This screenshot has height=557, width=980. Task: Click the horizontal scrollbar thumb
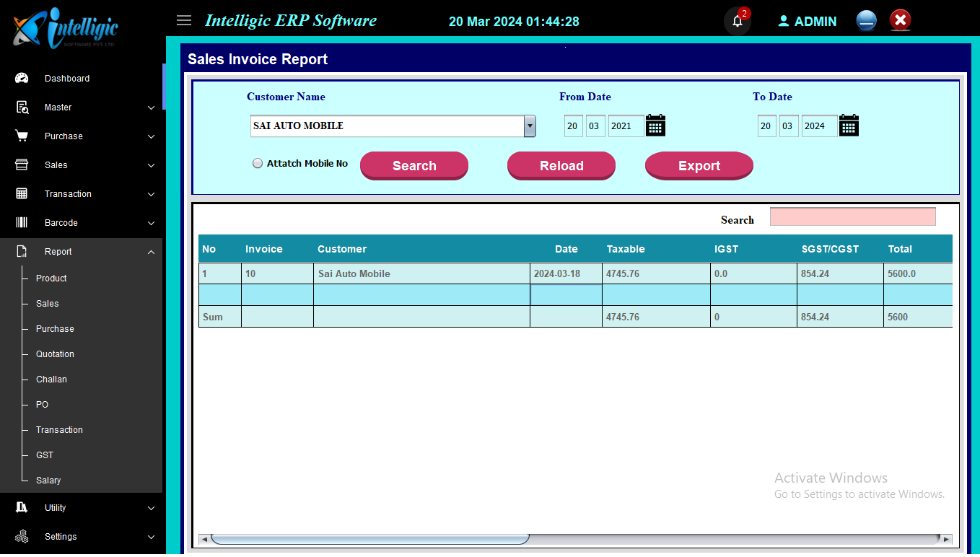[369, 539]
